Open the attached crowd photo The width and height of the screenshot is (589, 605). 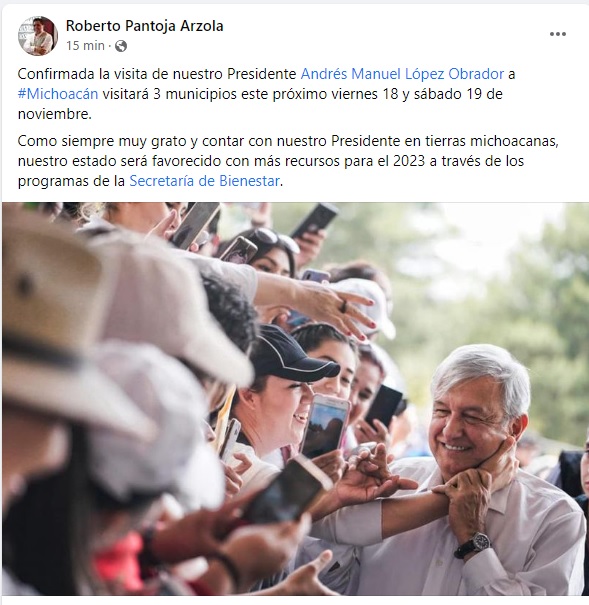(295, 399)
